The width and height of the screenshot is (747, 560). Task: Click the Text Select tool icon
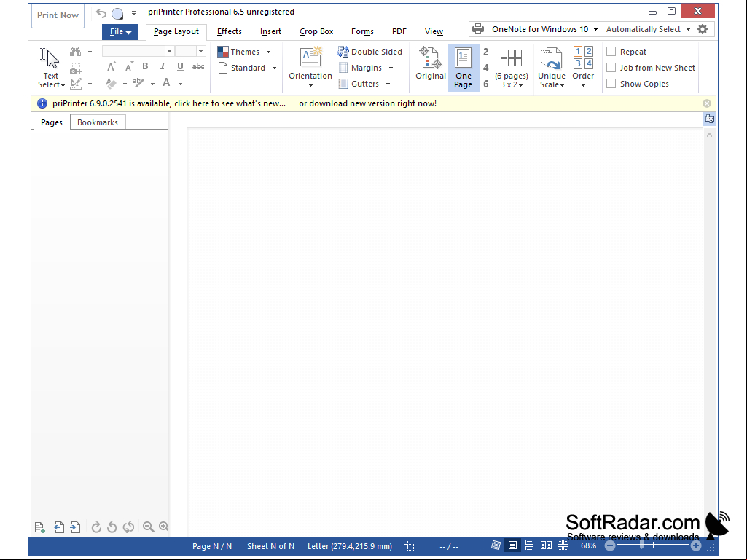(50, 58)
